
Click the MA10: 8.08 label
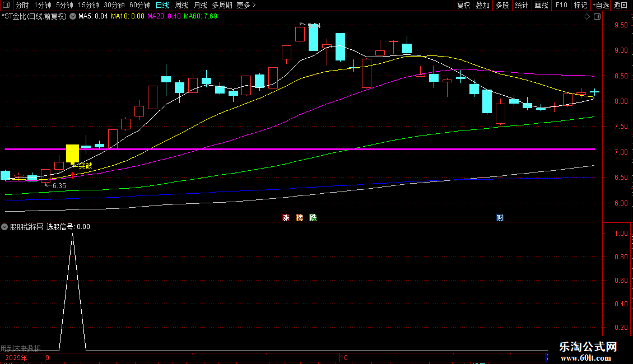click(128, 16)
